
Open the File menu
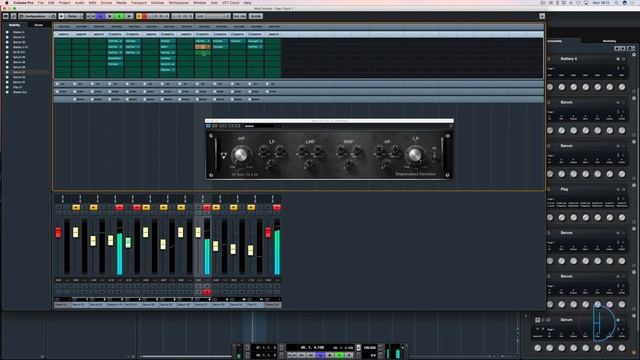pyautogui.click(x=41, y=2)
